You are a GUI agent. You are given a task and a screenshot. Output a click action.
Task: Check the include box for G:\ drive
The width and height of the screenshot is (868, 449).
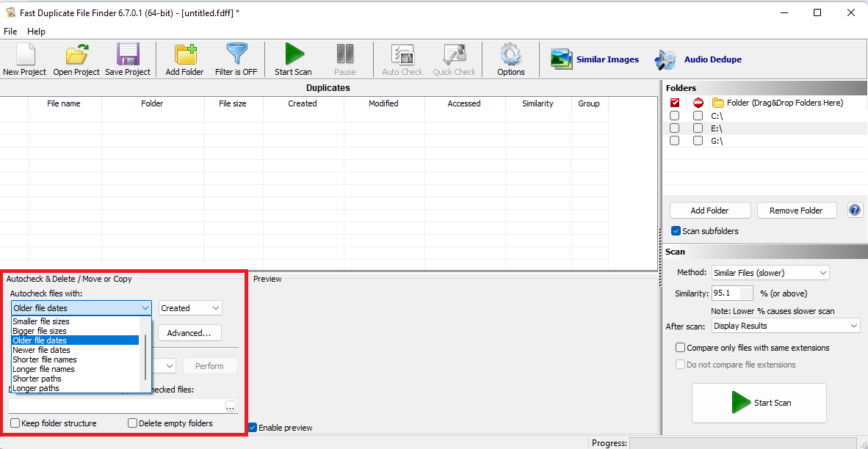(x=674, y=140)
